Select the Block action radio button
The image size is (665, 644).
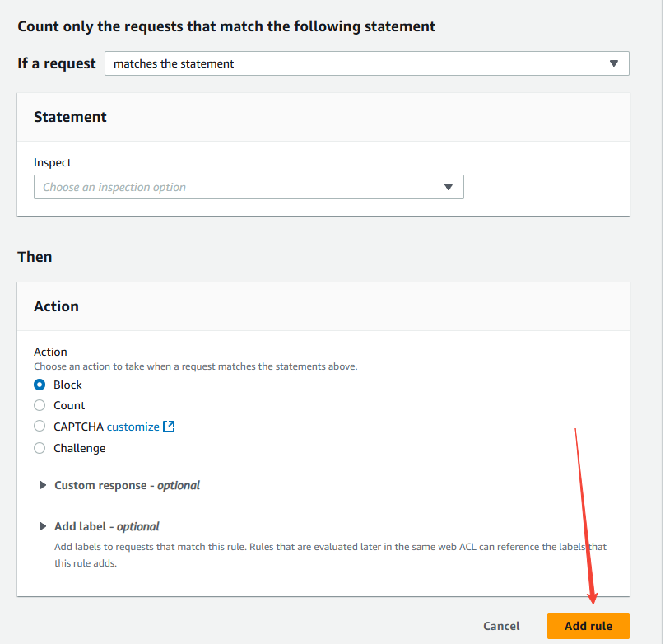pyautogui.click(x=40, y=385)
